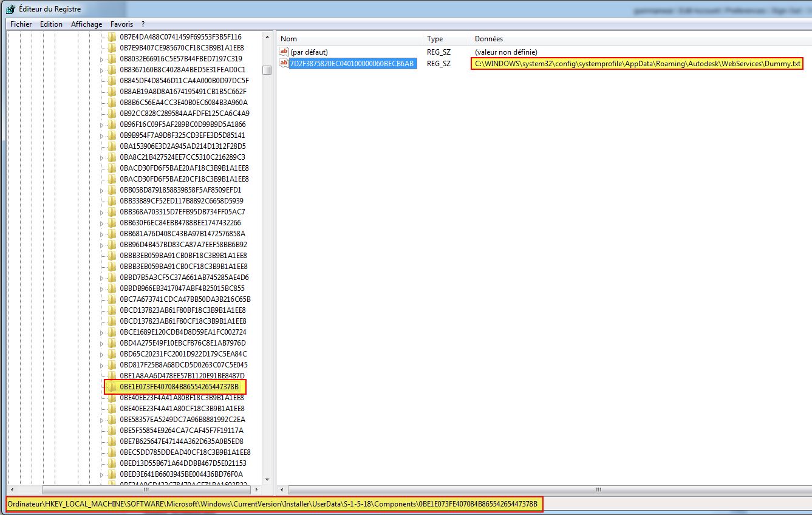The width and height of the screenshot is (812, 515).
Task: Click the folder icon of 0B92CC828C289584AAFDFE125CA6C4A9
Action: coord(112,114)
